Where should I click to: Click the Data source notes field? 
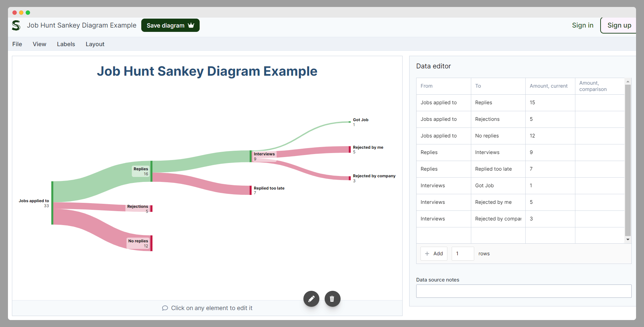(523, 291)
